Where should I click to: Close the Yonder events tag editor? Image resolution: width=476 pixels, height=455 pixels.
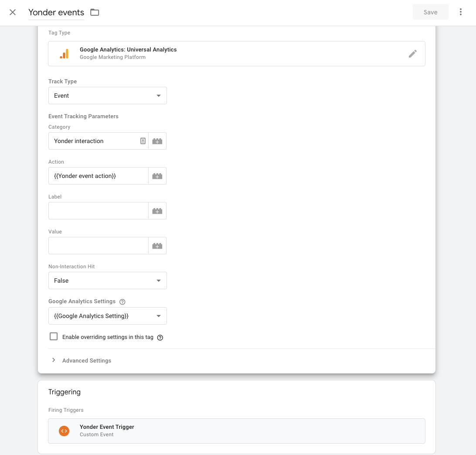tap(13, 12)
